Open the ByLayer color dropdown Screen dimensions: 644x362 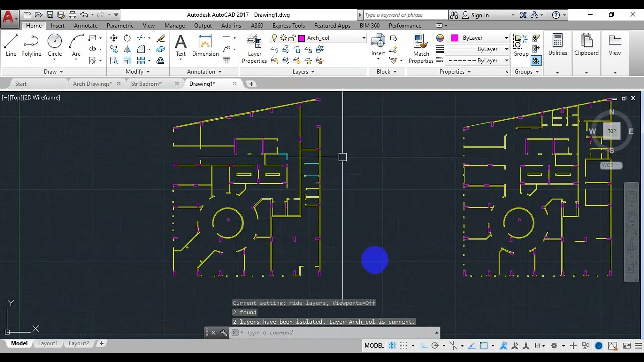coord(506,38)
